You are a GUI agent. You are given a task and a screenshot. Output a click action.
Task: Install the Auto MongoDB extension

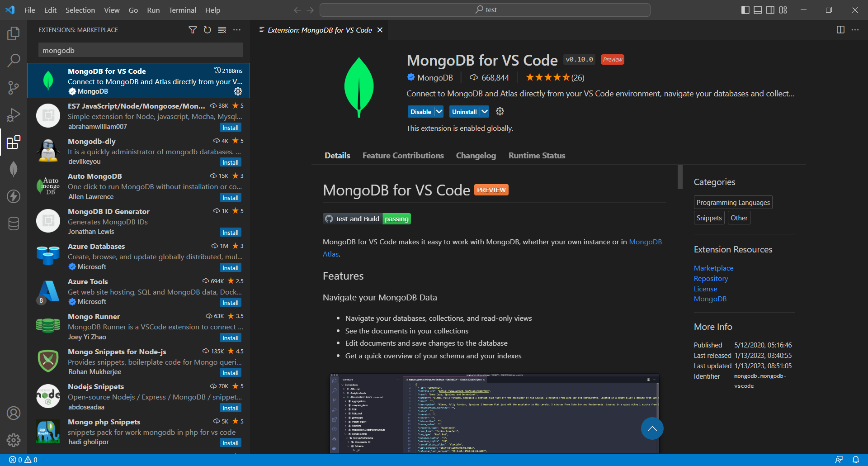pos(231,198)
